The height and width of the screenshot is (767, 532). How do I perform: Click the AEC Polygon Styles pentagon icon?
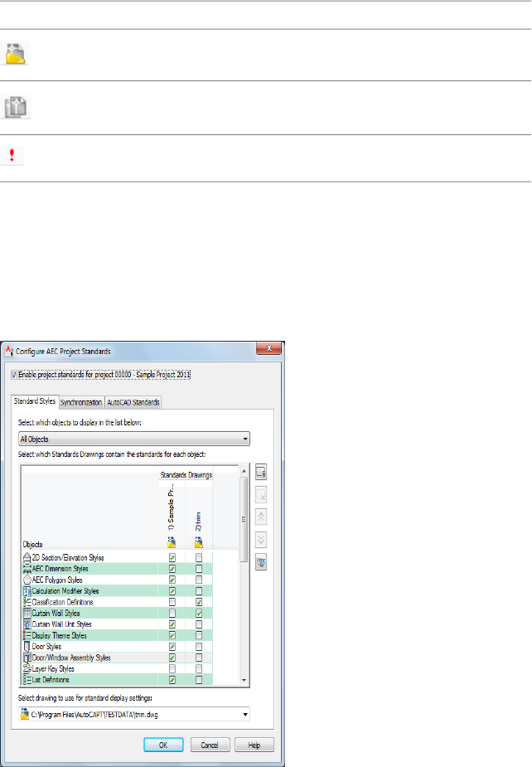pyautogui.click(x=27, y=580)
